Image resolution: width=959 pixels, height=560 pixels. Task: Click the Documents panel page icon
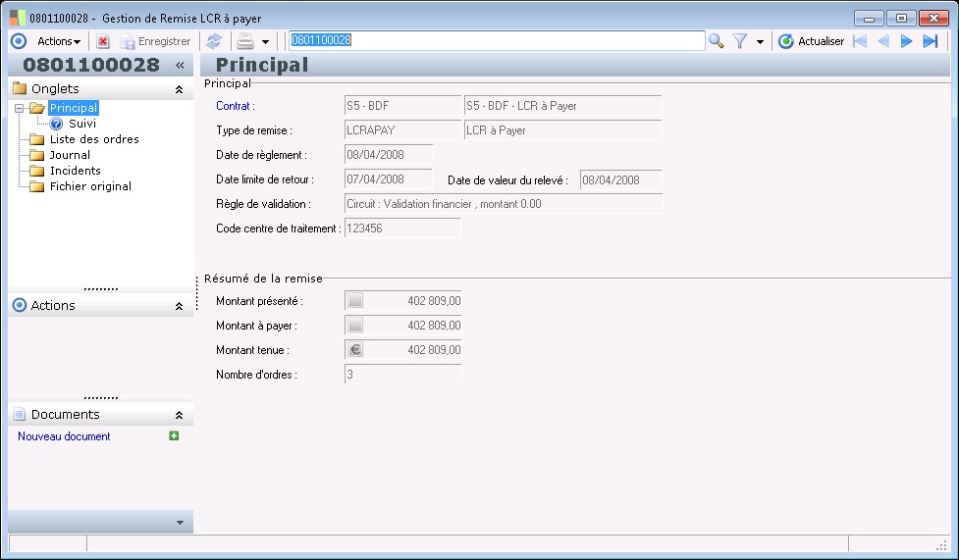tap(20, 414)
